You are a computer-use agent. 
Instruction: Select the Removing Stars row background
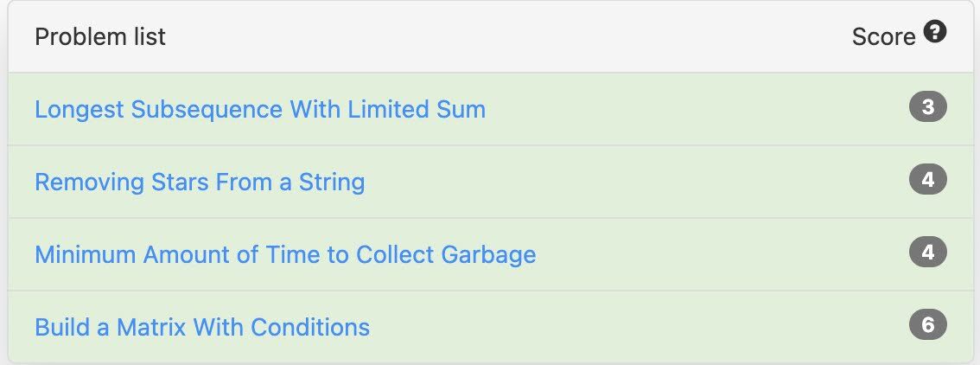coord(490,182)
